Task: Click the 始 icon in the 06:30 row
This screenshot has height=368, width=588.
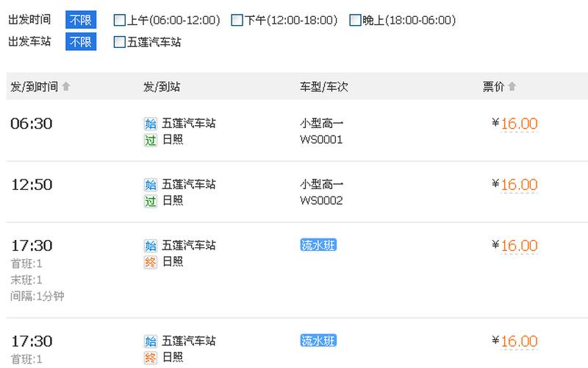Action: [151, 124]
